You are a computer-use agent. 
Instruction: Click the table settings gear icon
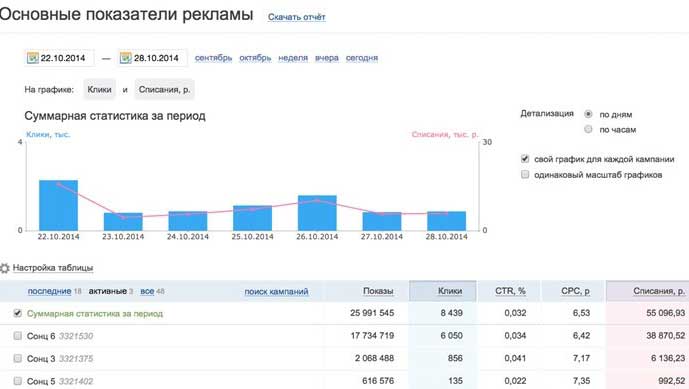pos(4,268)
